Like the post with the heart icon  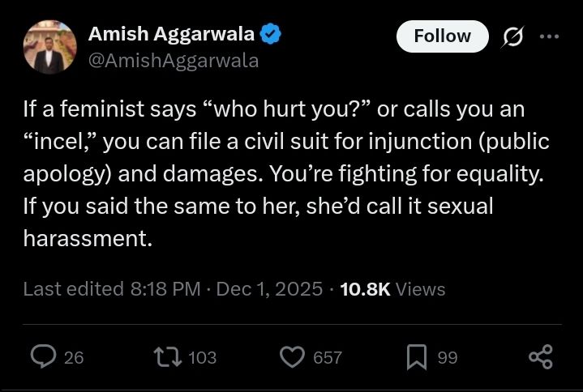292,356
